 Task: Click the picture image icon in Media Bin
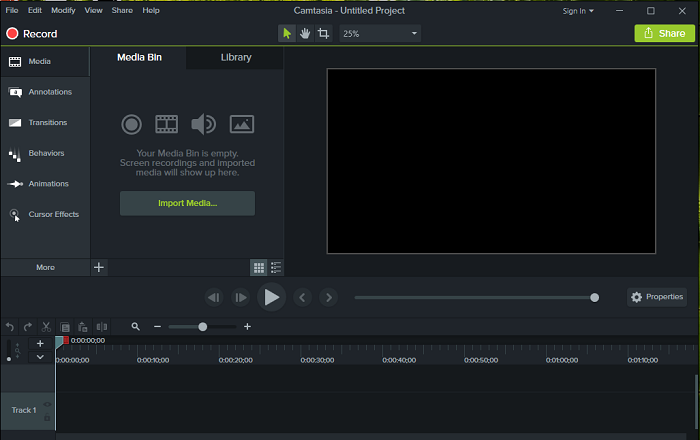242,124
